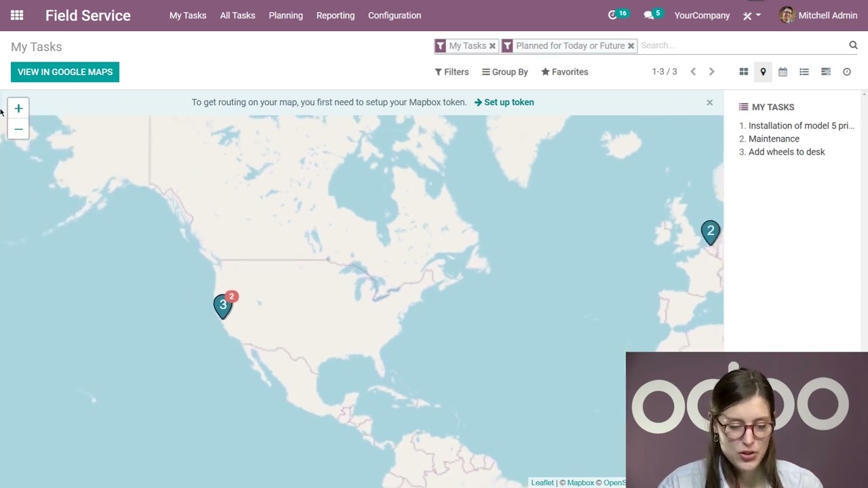Click the View in Google Maps button
The image size is (868, 488).
(x=65, y=72)
